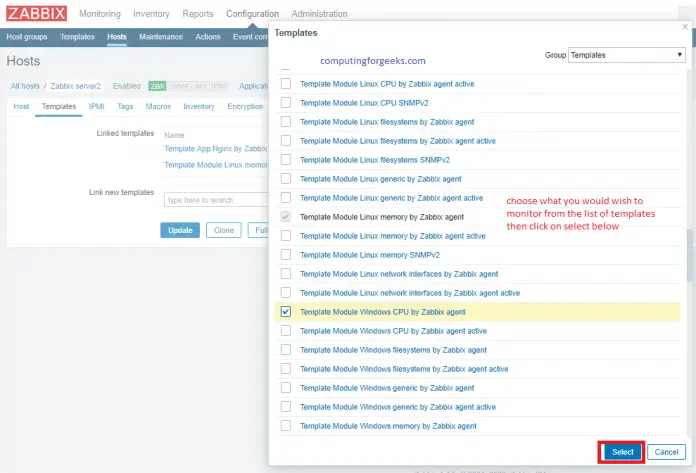Screen dimensions: 696x473
Task: Tick Template Module Windows memory by Zabbix agent
Action: (286, 426)
